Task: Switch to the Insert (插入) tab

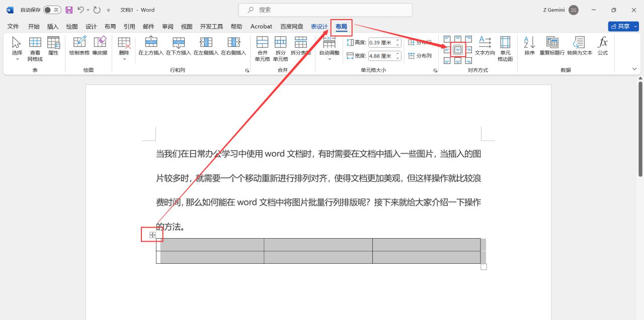Action: click(53, 27)
